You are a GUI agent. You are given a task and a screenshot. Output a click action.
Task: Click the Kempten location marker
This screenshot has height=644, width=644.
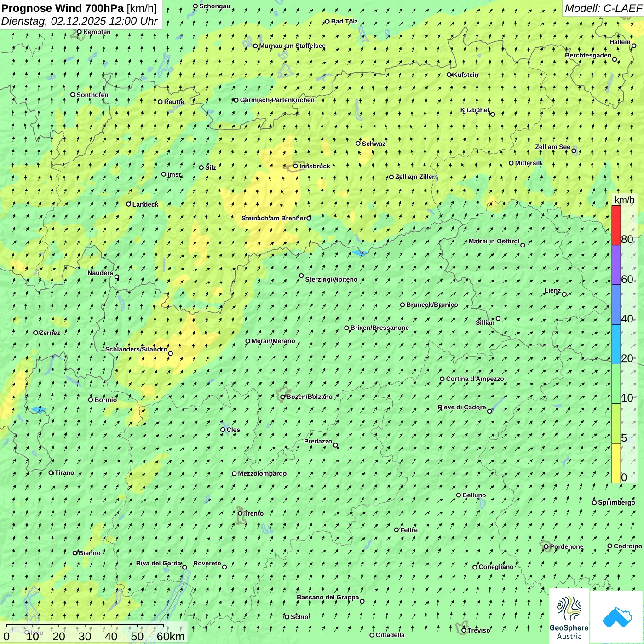pos(79,32)
